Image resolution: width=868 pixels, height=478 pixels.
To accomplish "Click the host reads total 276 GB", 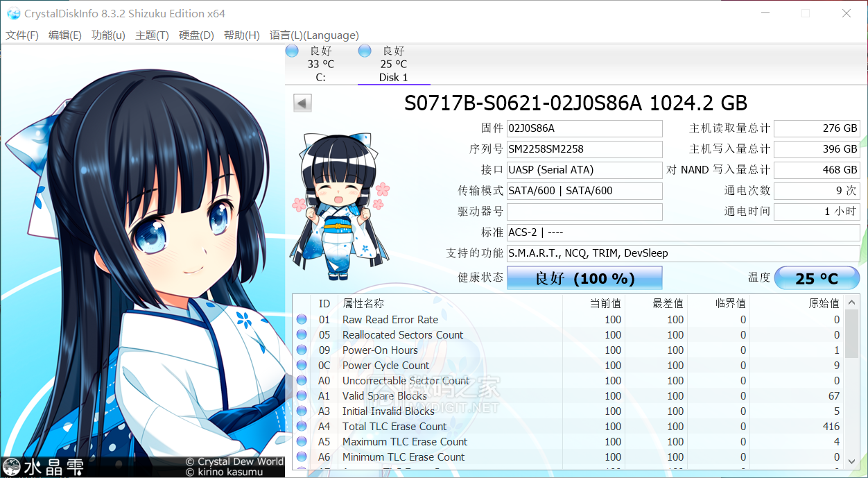I will (x=817, y=128).
